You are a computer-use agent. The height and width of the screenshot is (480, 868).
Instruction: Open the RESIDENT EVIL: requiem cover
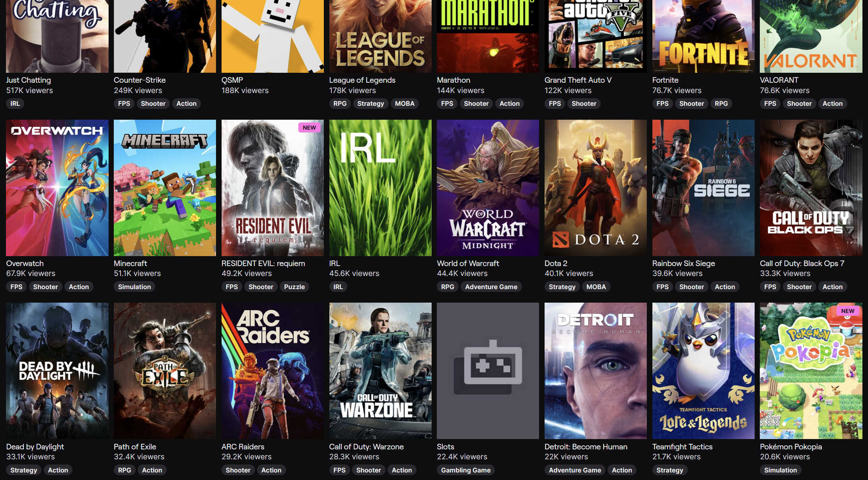tap(272, 188)
